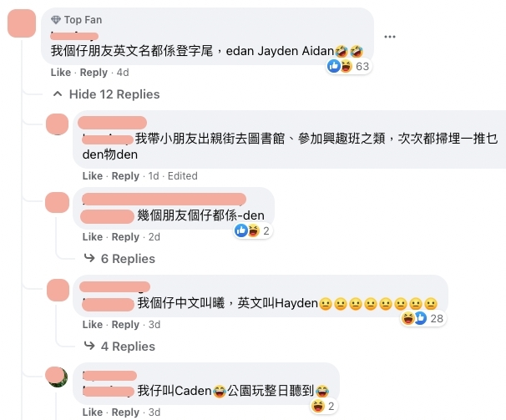
Task: Expand the 4 Replies thread
Action: coord(119,347)
